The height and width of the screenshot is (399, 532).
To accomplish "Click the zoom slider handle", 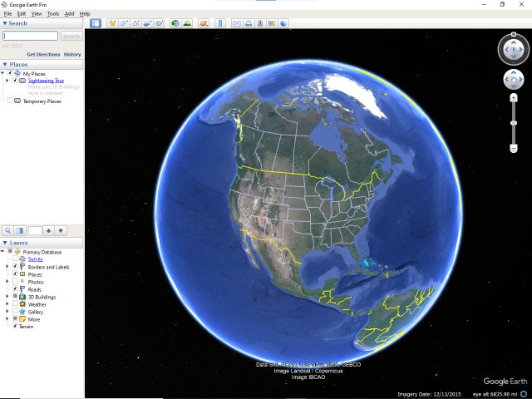I will click(x=514, y=123).
